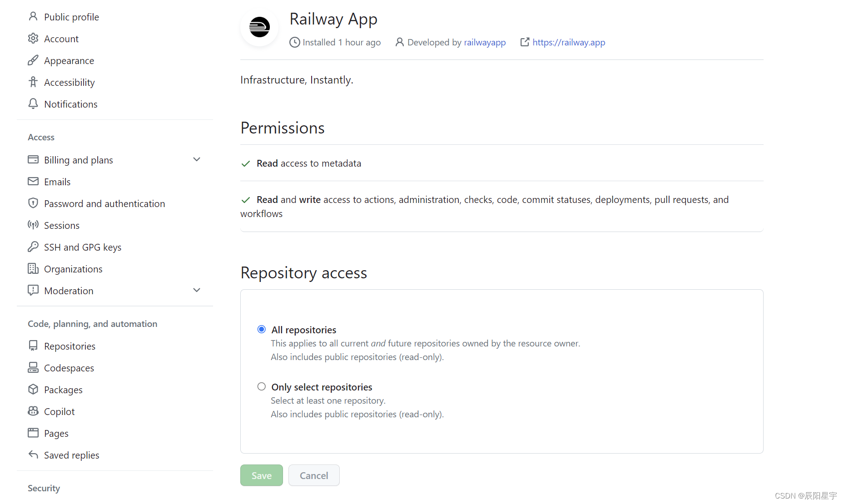Click the Packages box icon
Image resolution: width=844 pixels, height=504 pixels.
click(33, 390)
